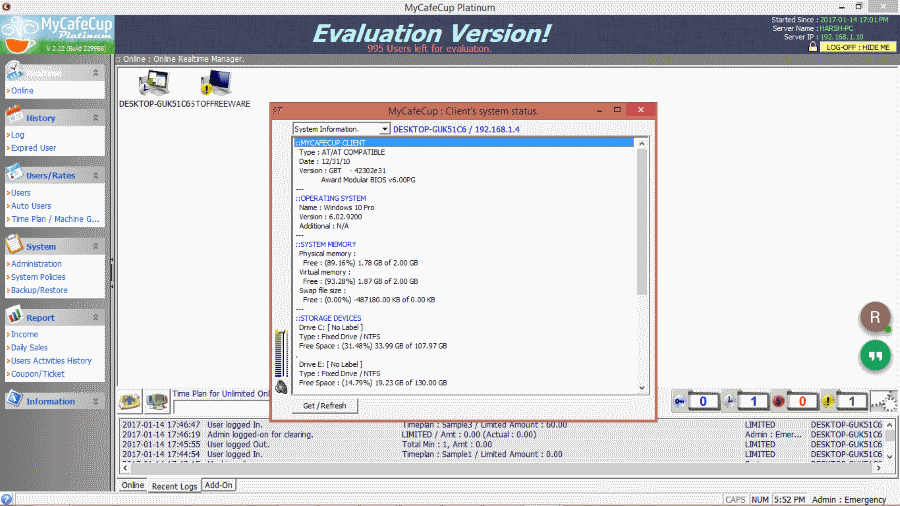Viewport: 900px width, 506px height.
Task: Click the volume level meter in dialog
Action: [281, 353]
